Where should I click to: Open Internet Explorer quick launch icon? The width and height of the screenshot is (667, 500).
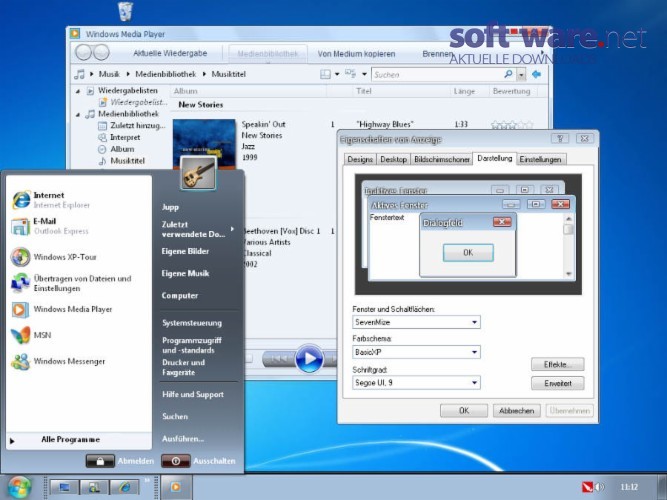(125, 487)
